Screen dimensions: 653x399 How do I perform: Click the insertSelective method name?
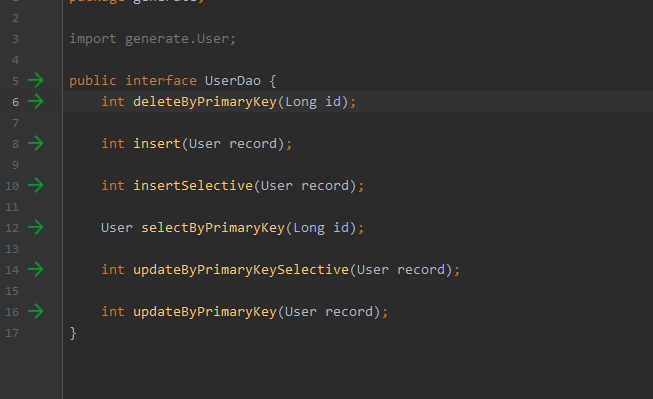click(x=193, y=185)
